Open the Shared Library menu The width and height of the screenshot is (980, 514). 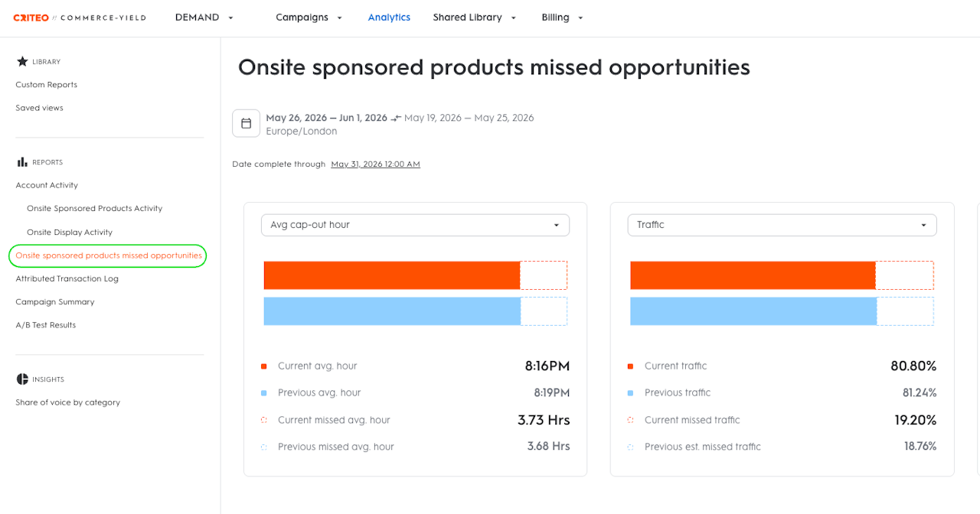tap(475, 18)
